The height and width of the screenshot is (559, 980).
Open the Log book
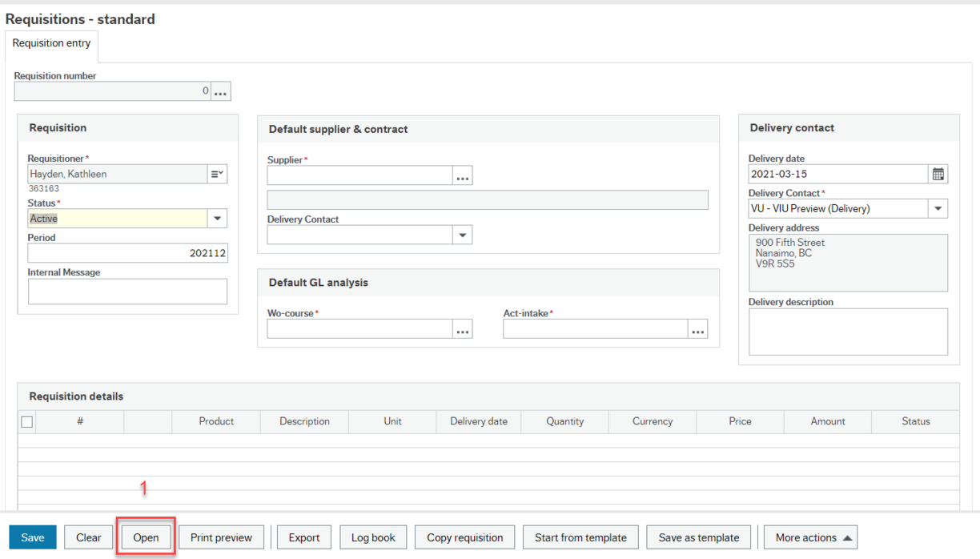click(372, 537)
